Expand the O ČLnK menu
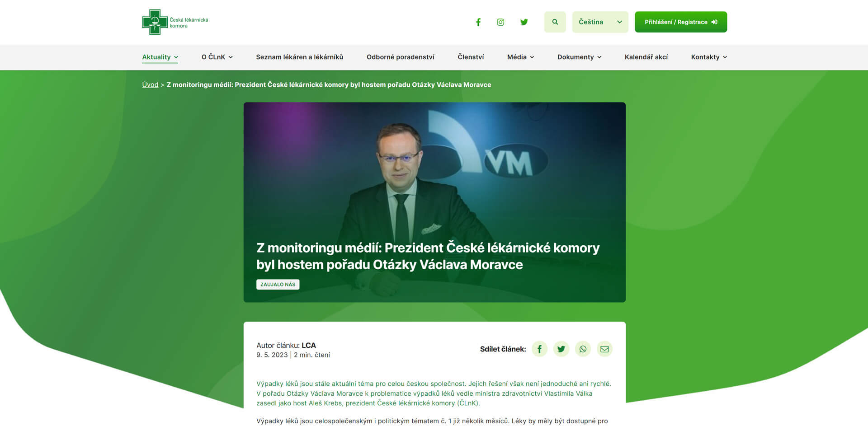This screenshot has width=868, height=426. [217, 57]
